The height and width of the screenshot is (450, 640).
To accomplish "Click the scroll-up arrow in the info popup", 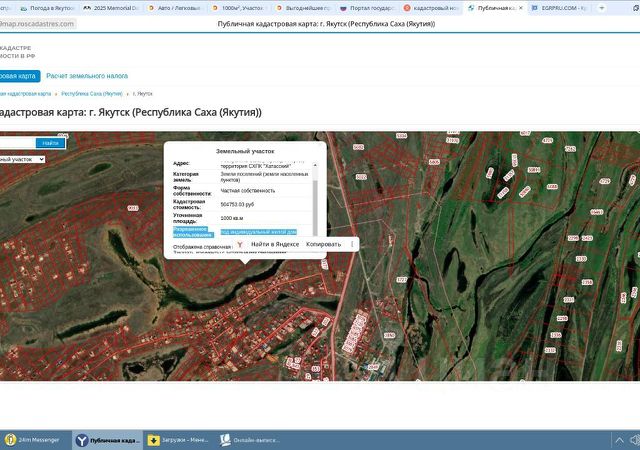I will click(315, 165).
